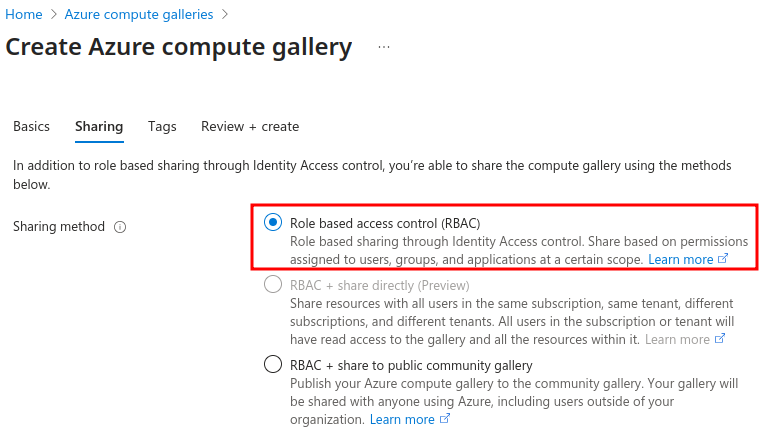Open Learn more link for community gallery option
Screen dimensions: 782x445
point(402,420)
